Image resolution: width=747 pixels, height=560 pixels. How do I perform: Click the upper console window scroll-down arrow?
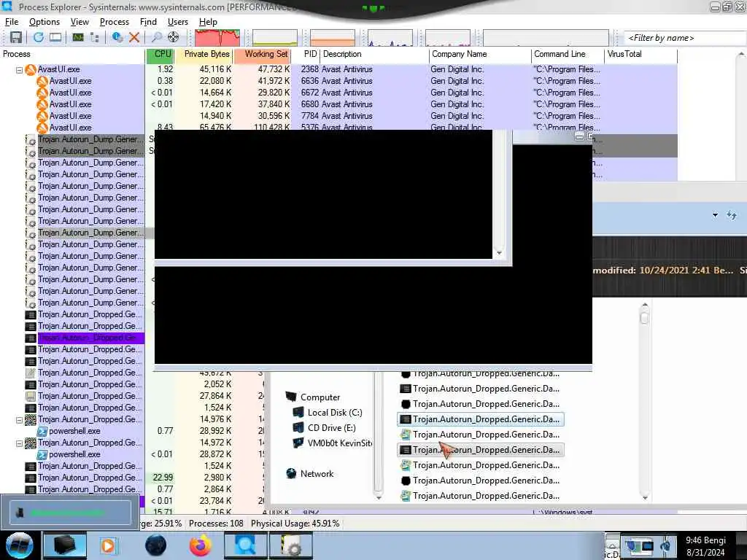tap(499, 253)
